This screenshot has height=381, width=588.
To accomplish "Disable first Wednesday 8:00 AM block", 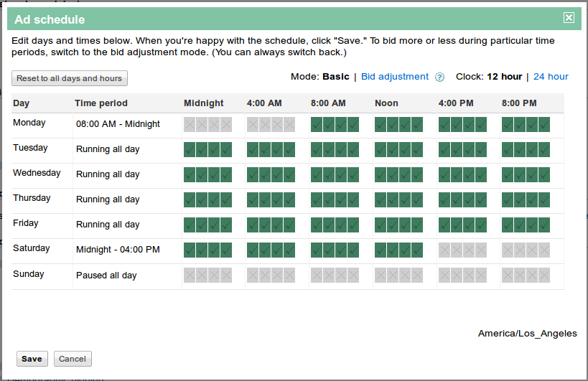I will click(317, 174).
